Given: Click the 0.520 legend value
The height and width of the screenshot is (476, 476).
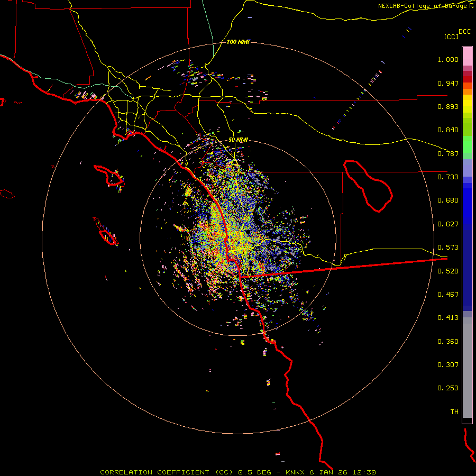Looking at the screenshot, I should (448, 271).
